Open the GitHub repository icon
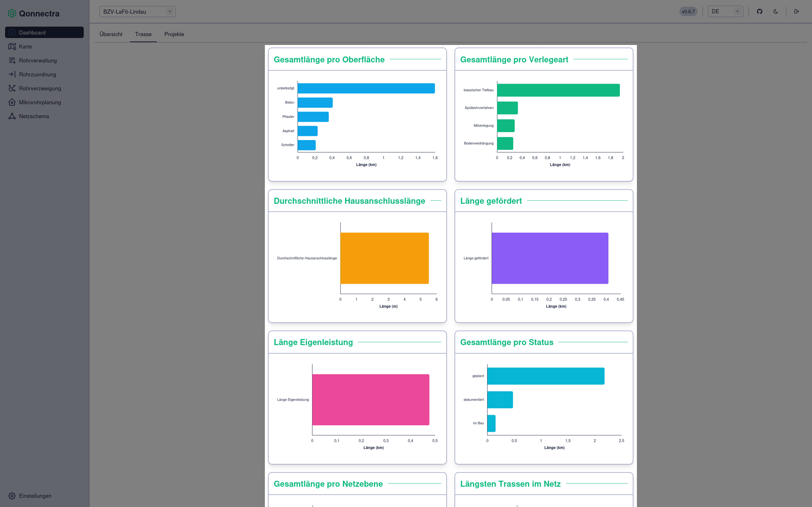This screenshot has height=507, width=812. [x=760, y=11]
